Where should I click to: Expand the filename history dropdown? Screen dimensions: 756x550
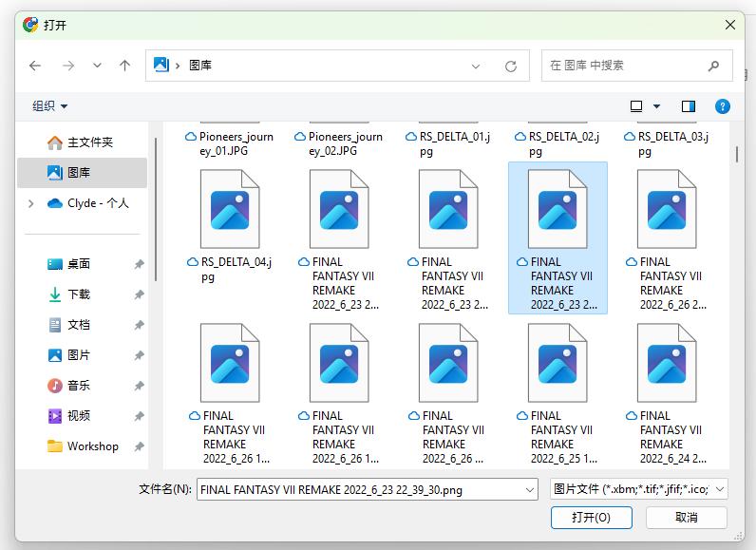point(529,490)
